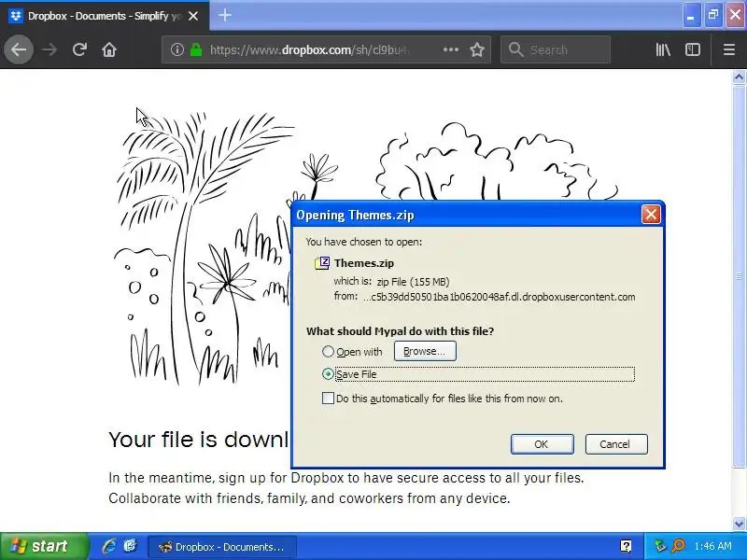Click the green system tray icon

pos(660,546)
